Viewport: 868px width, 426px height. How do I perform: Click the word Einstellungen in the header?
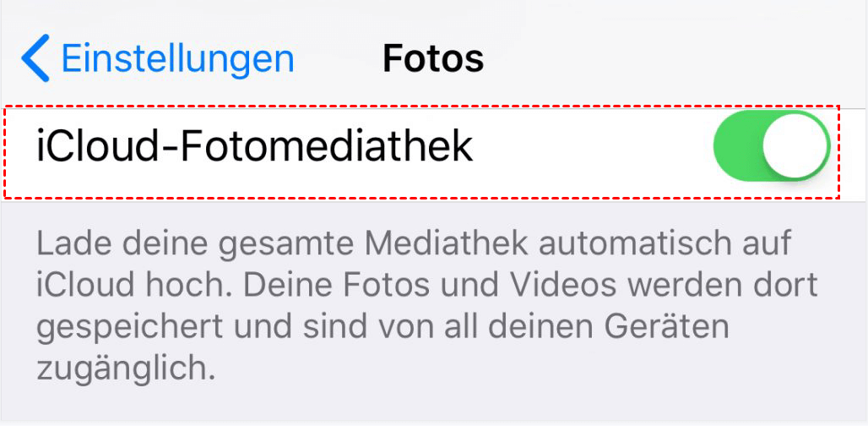[x=177, y=58]
